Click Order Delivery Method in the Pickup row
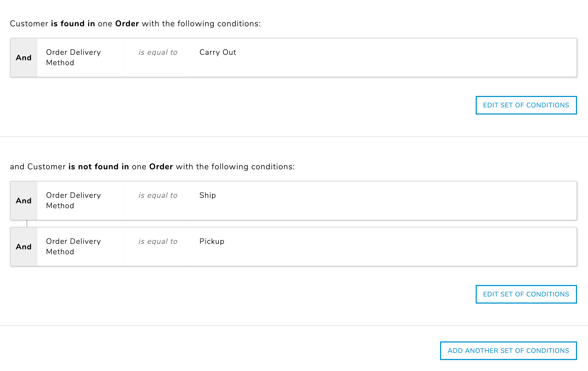The image size is (588, 371). click(x=73, y=247)
